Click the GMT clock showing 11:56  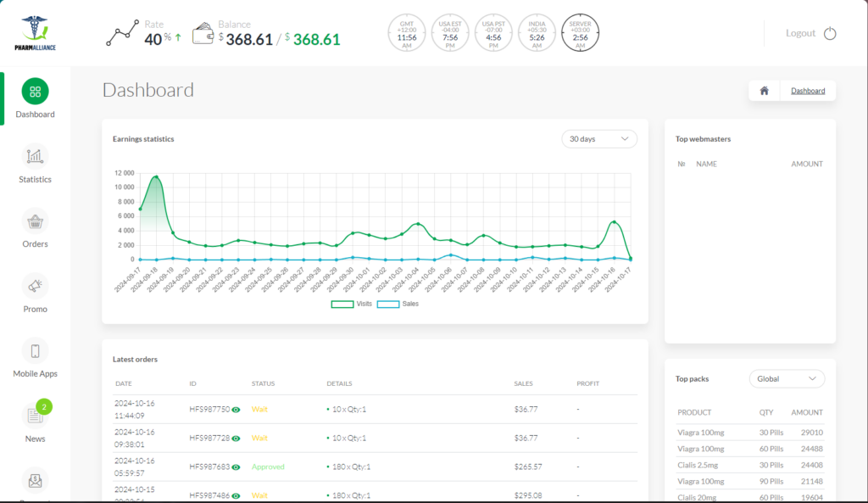[x=407, y=33]
